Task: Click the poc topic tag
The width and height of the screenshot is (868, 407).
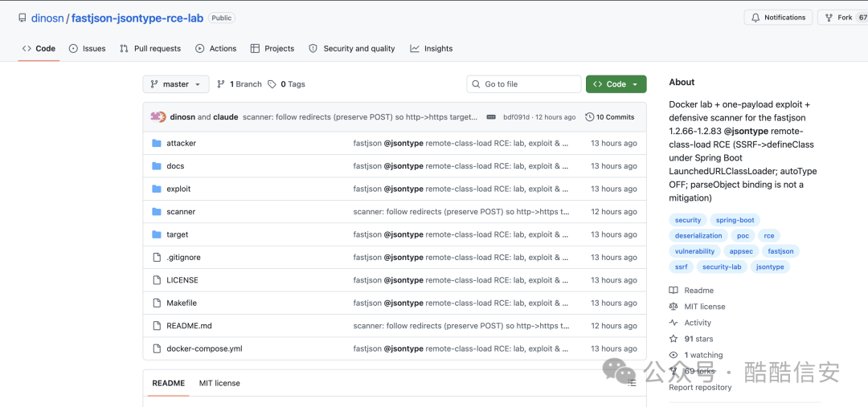Action: coord(743,235)
